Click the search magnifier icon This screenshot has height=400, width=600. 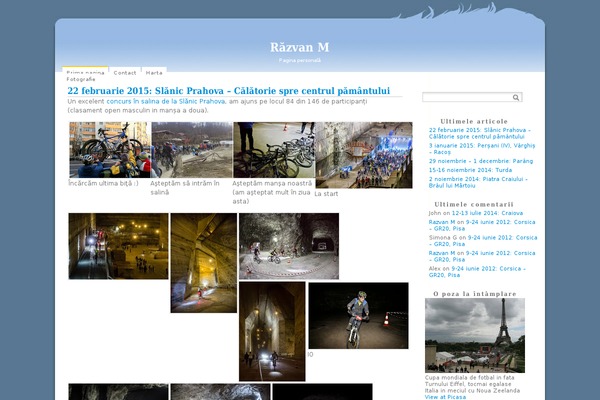(x=516, y=98)
